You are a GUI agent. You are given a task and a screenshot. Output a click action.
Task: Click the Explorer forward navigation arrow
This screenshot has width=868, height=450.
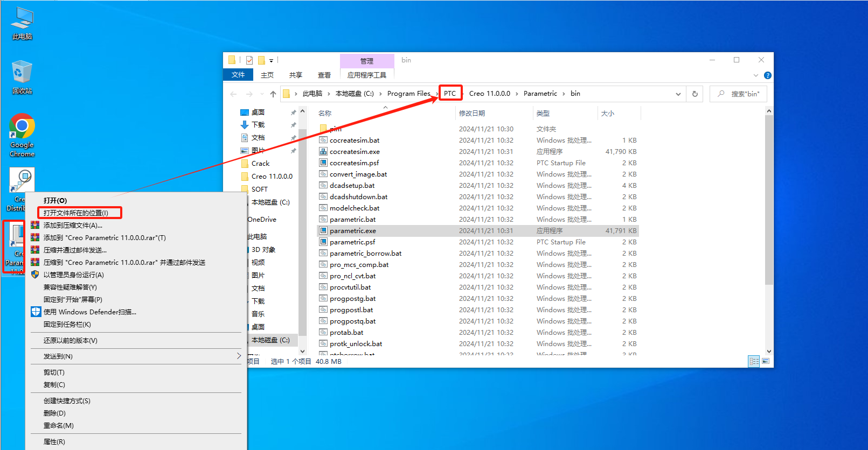pos(249,94)
